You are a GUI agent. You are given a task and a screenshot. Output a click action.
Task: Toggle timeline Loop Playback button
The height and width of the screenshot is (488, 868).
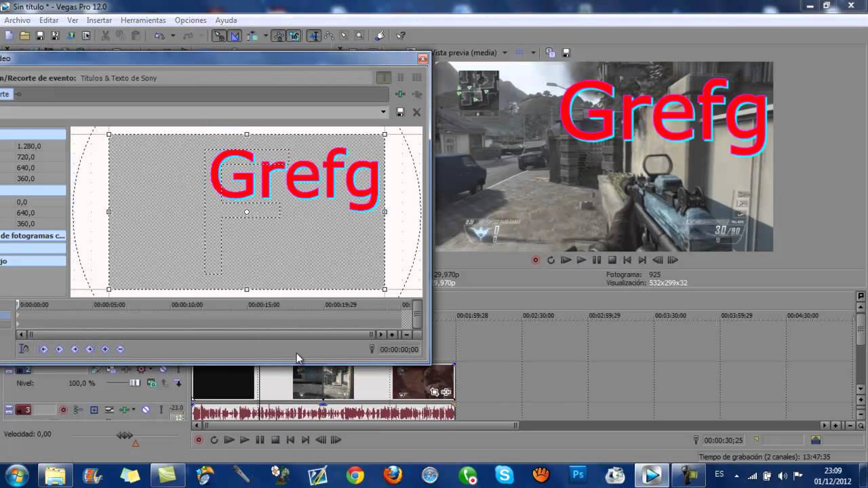214,440
